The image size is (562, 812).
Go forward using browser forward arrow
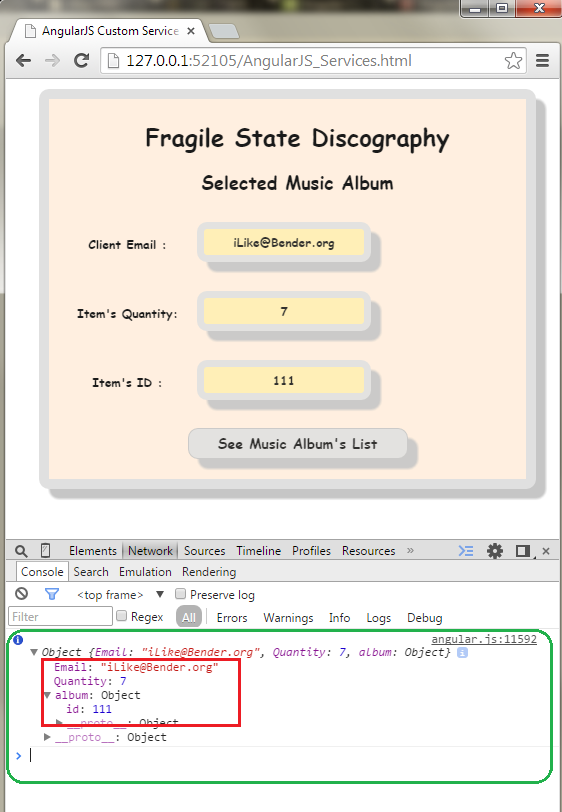tap(52, 61)
